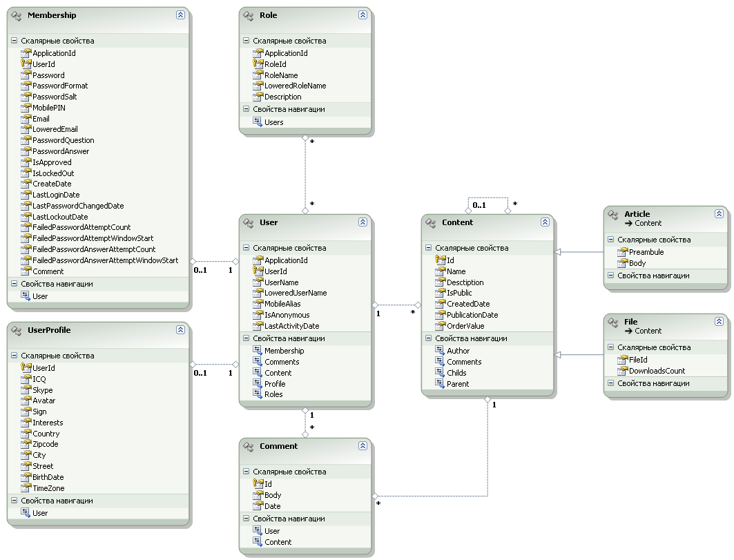Collapse the Membership entity using its chevron

(180, 15)
